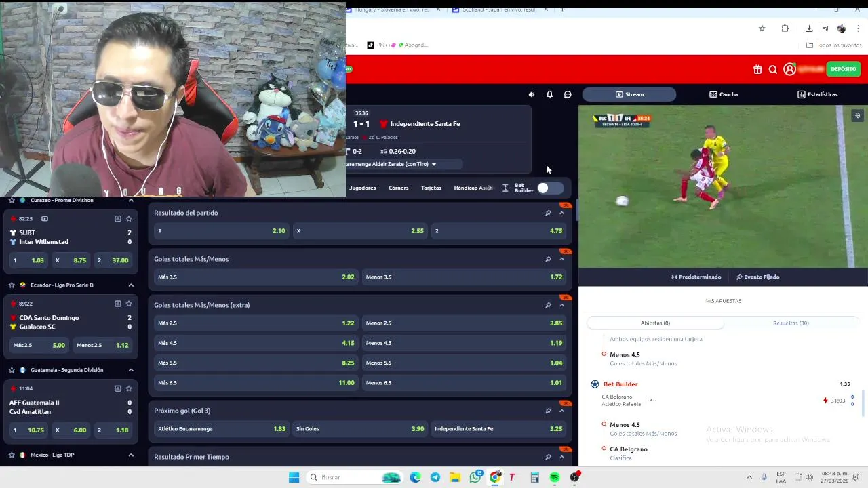Click the Windows taskbar Buscar search field
The image size is (868, 488).
[355, 477]
